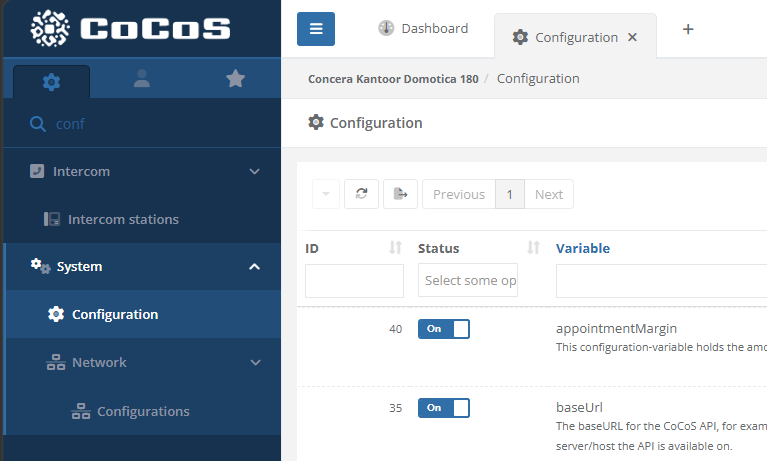Select the gear settings sidebar tab

pos(51,81)
